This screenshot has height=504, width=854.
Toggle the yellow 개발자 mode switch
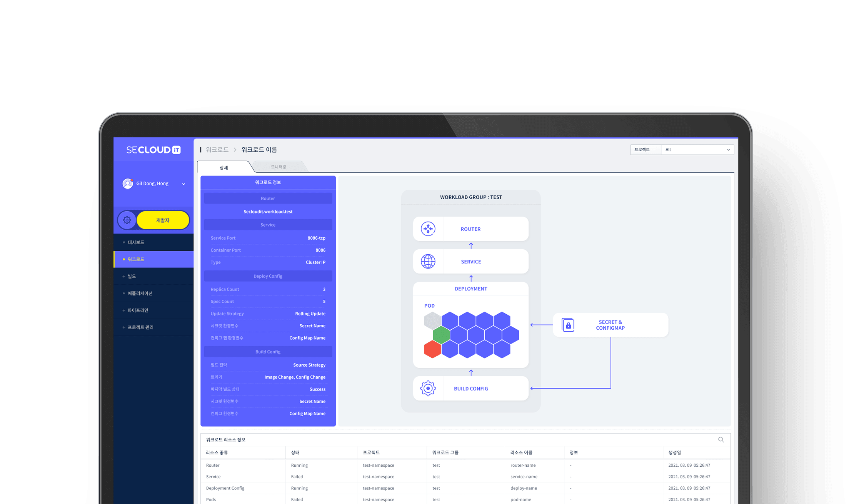click(163, 220)
